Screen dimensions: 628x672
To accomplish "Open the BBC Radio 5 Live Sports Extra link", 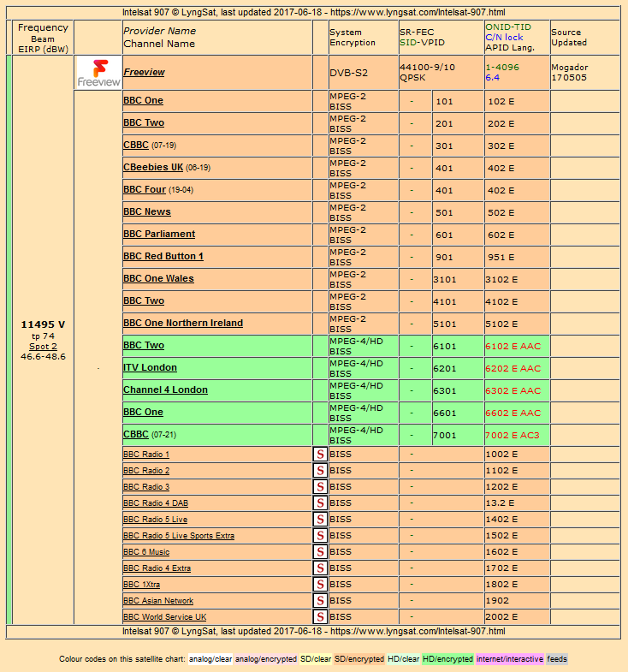I will [179, 536].
